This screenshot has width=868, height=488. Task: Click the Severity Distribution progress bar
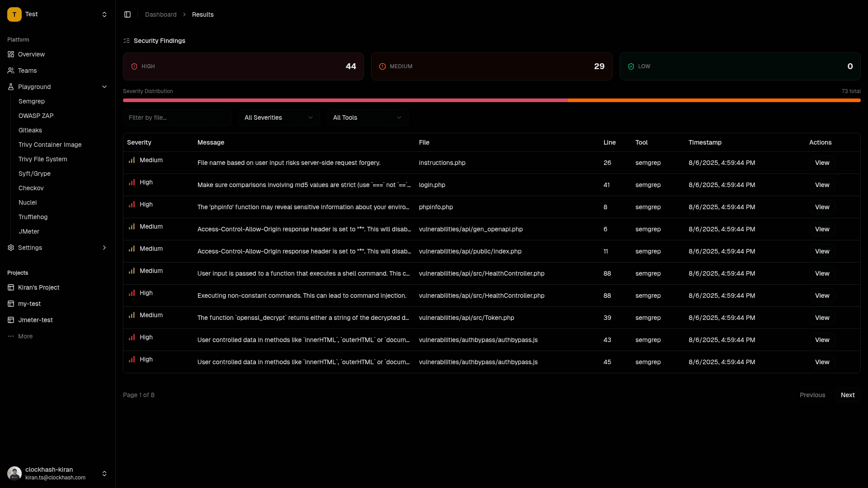[x=491, y=100]
